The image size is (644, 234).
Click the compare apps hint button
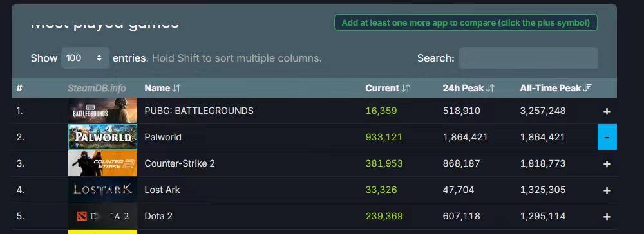pyautogui.click(x=466, y=22)
